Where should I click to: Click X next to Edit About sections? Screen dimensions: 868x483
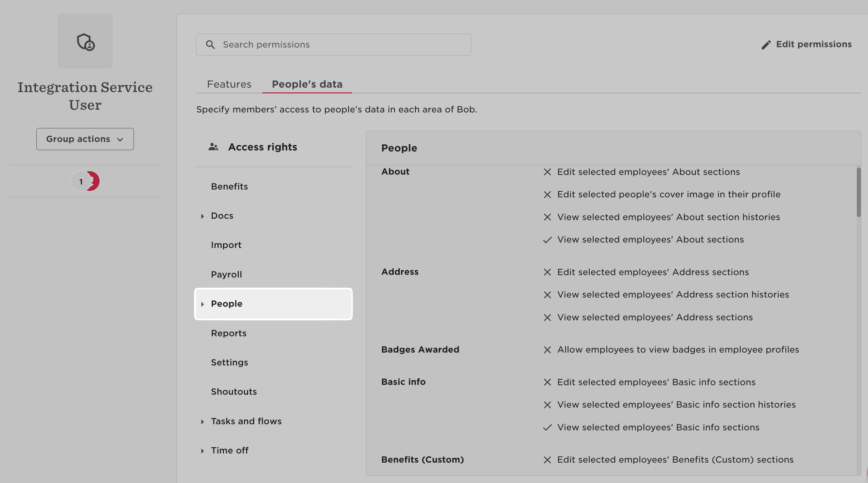pos(547,172)
